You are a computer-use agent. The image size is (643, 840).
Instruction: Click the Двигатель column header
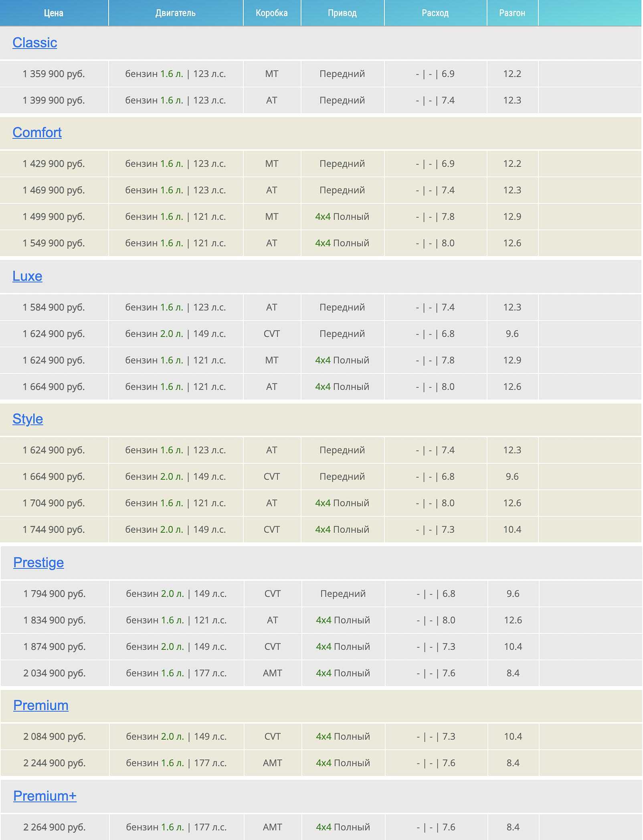click(x=176, y=13)
